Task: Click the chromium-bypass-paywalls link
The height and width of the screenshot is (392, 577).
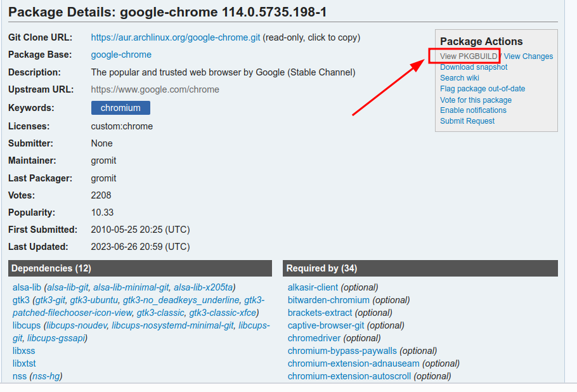Action: click(x=342, y=351)
